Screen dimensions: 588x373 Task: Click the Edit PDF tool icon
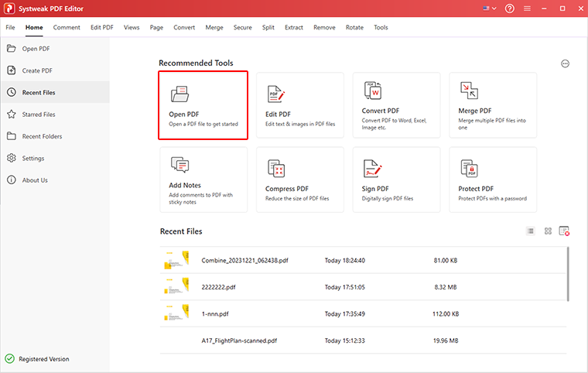point(276,94)
